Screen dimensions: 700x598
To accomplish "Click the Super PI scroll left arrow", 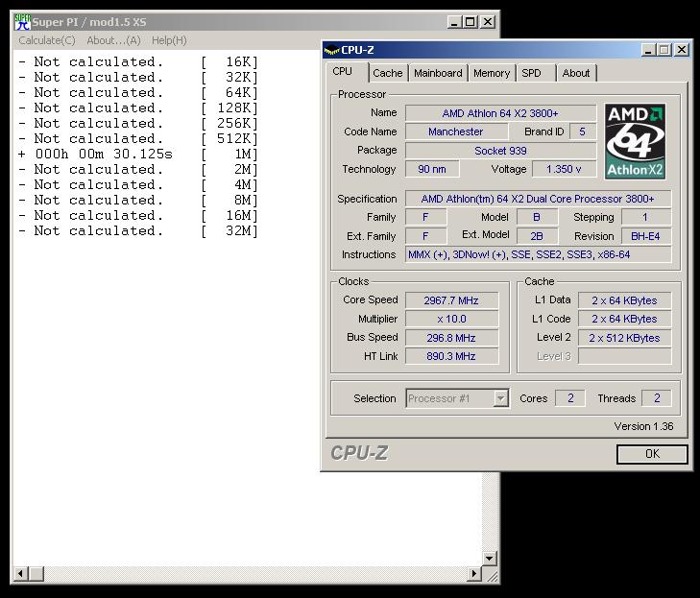I will pos(20,573).
